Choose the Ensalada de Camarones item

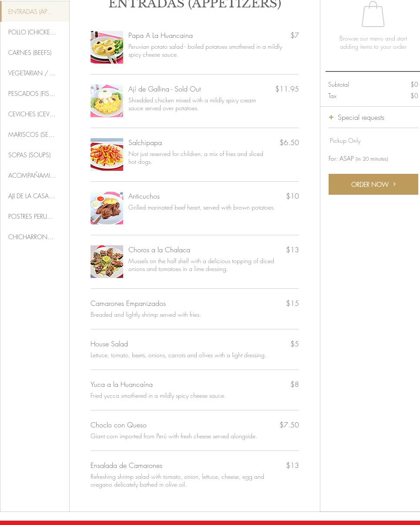[126, 465]
